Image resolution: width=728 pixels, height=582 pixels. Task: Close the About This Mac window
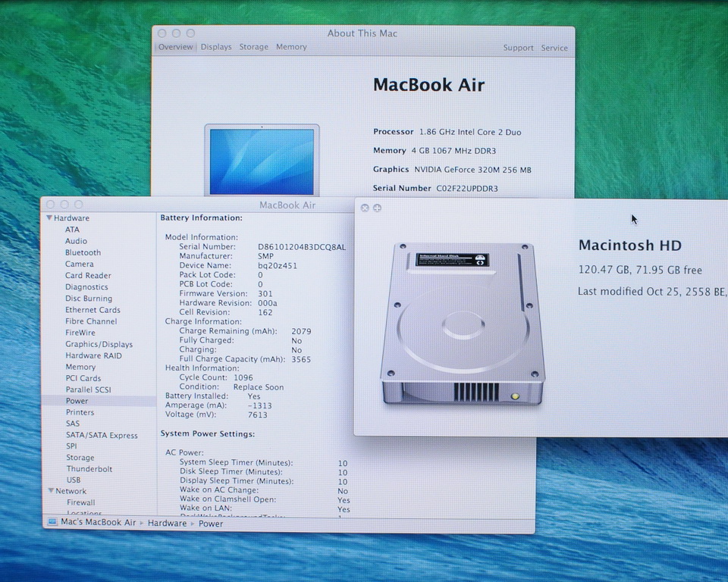162,33
